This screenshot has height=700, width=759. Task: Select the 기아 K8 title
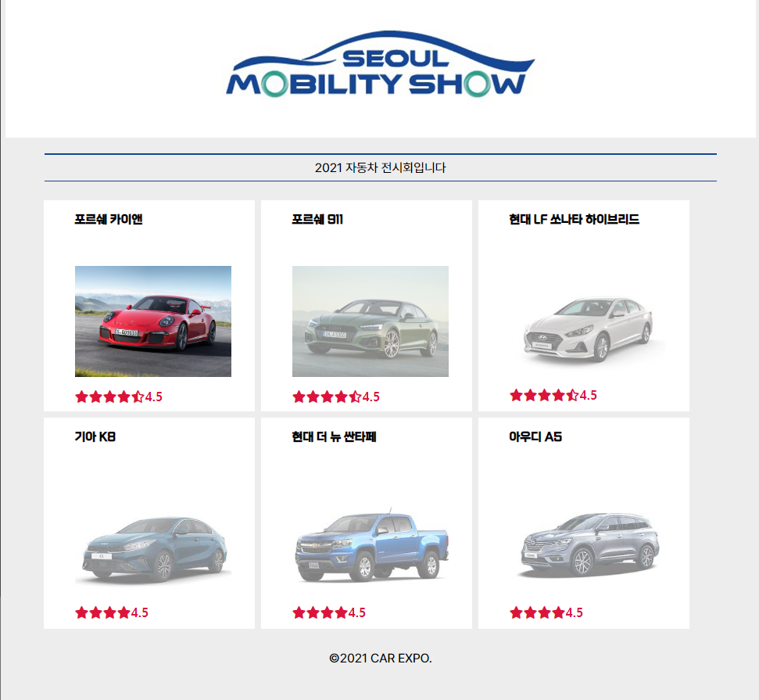(x=95, y=437)
